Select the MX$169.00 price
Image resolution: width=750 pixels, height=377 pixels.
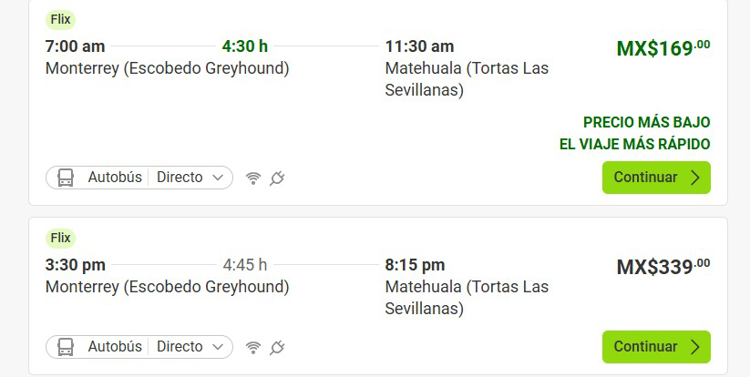coord(663,48)
